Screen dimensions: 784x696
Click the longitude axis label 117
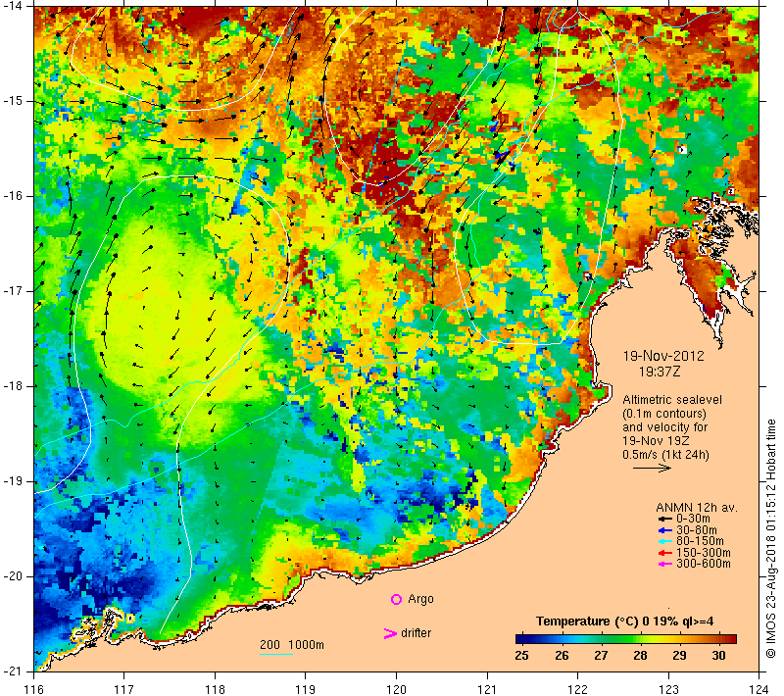tap(124, 689)
